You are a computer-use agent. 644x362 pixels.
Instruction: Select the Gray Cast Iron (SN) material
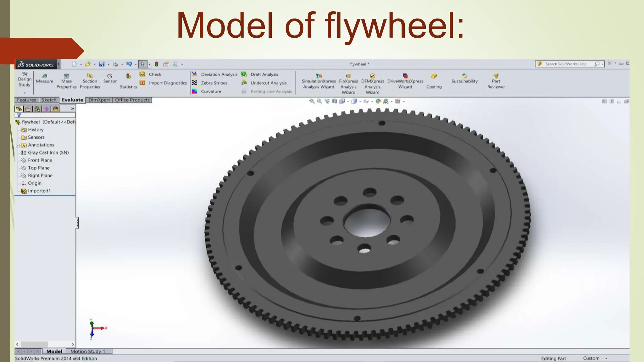pos(45,153)
